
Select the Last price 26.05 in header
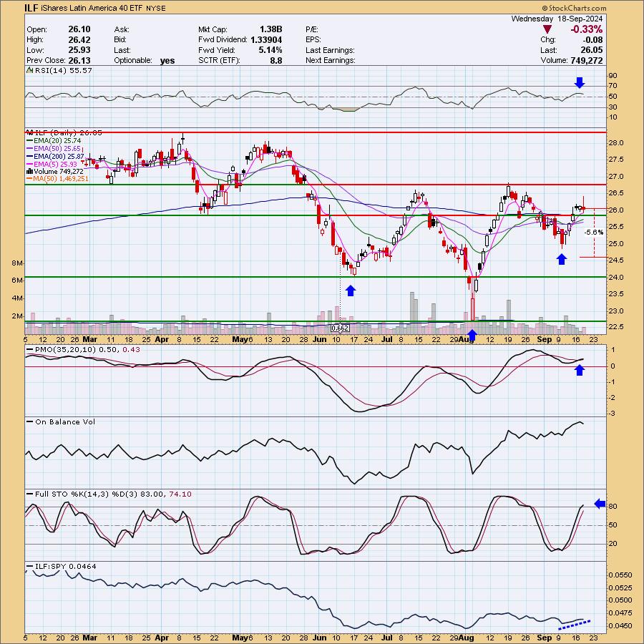(592, 50)
